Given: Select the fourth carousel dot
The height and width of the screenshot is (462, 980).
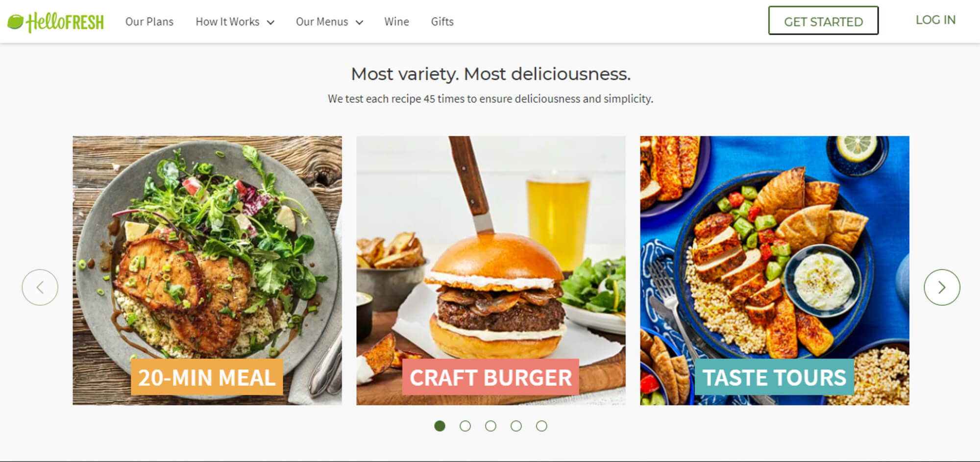Looking at the screenshot, I should [x=516, y=426].
